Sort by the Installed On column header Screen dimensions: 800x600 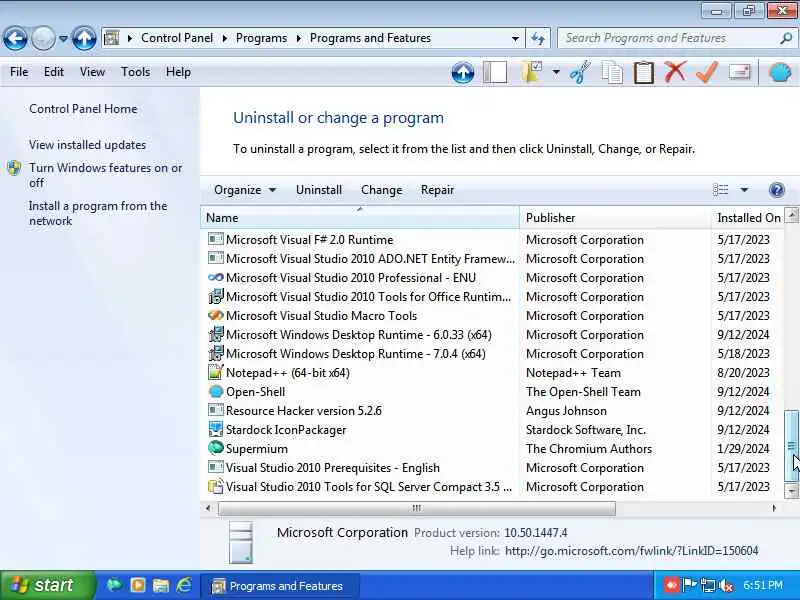pos(748,218)
